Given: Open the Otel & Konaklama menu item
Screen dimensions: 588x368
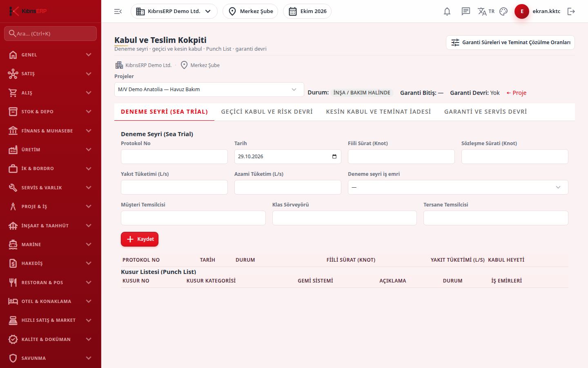Looking at the screenshot, I should click(x=51, y=301).
